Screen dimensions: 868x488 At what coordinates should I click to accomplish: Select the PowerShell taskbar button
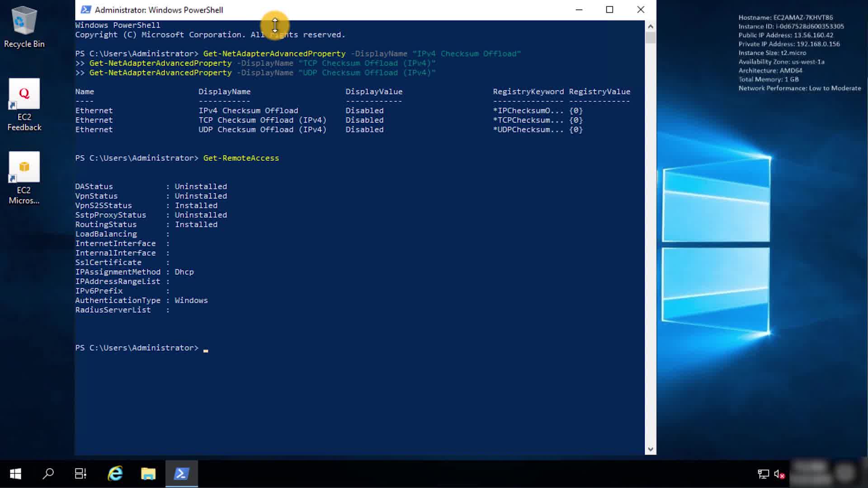pos(181,474)
